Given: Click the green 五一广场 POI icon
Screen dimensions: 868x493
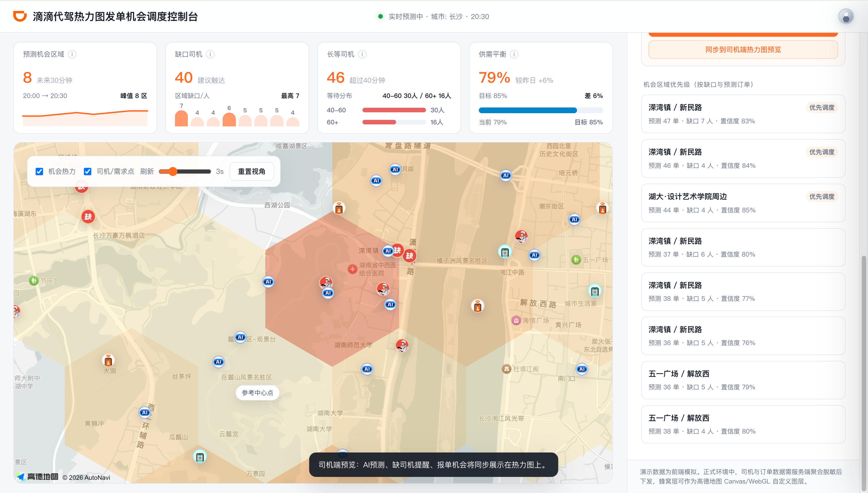Looking at the screenshot, I should [576, 260].
